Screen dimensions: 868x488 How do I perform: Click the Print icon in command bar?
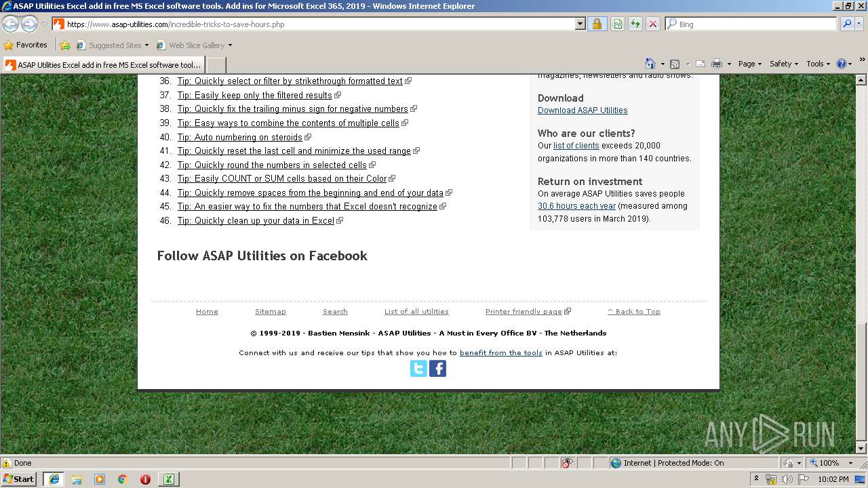pyautogui.click(x=716, y=64)
